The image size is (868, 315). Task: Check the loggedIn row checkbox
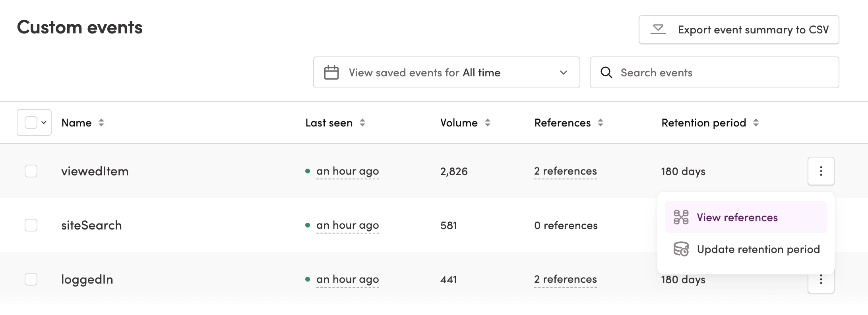tap(31, 279)
